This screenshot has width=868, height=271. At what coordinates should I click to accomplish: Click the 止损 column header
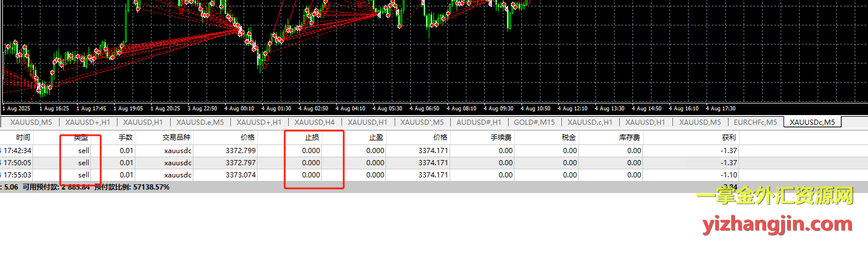tap(312, 138)
